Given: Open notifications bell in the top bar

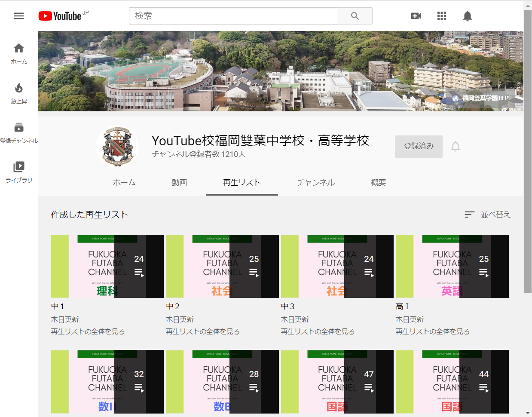Looking at the screenshot, I should click(468, 16).
